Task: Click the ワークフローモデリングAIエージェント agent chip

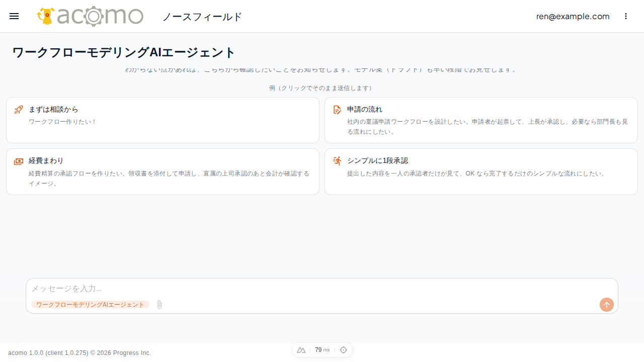Action: coord(90,305)
